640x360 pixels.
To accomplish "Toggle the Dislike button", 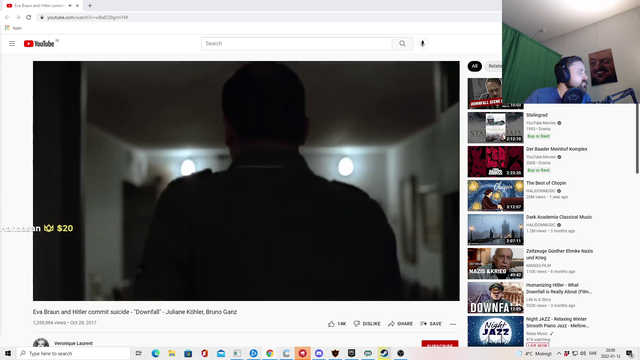I will tap(367, 324).
